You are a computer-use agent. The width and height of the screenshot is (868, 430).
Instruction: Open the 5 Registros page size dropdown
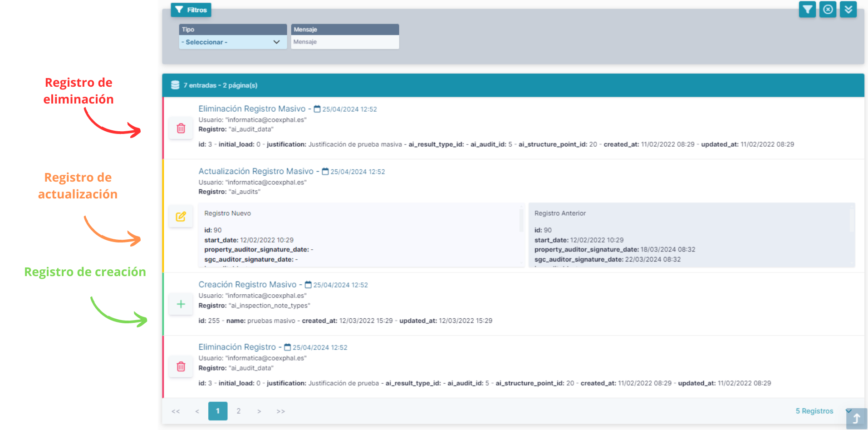(x=821, y=411)
